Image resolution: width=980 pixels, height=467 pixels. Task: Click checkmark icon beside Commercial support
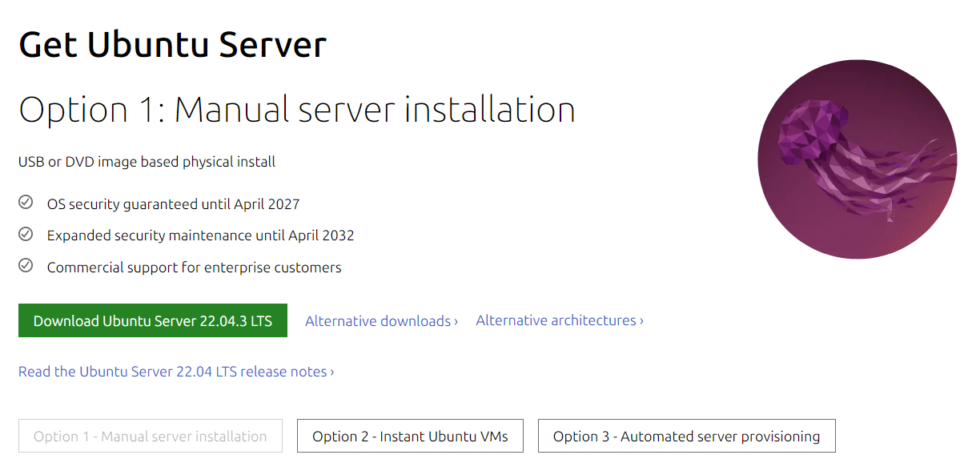pos(26,266)
